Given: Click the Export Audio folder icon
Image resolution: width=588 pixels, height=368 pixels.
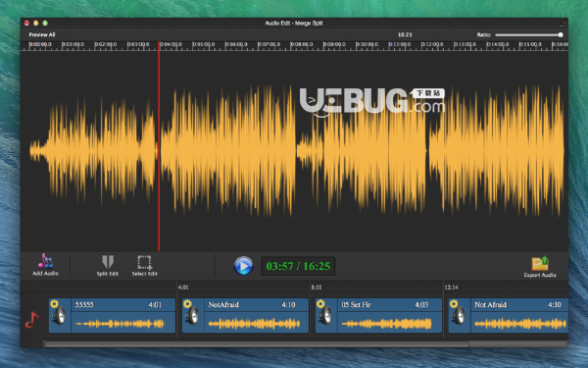Looking at the screenshot, I should pos(540,264).
